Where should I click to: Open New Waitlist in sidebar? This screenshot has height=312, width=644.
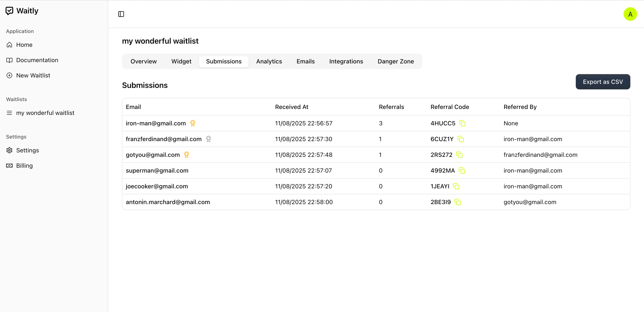pyautogui.click(x=33, y=75)
